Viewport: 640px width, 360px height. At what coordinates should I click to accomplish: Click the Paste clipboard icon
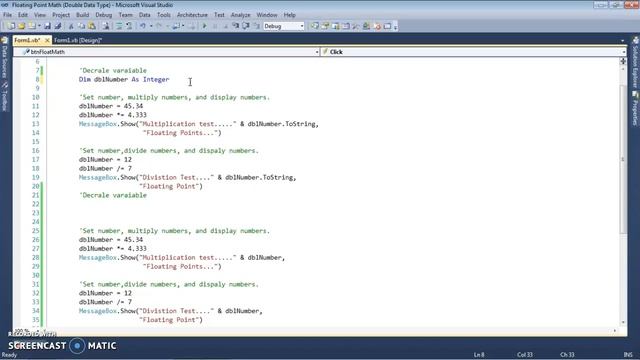tap(92, 26)
